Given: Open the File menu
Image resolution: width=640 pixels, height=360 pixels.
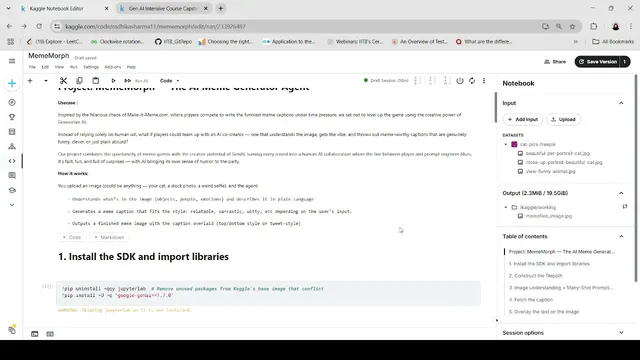Looking at the screenshot, I should click(32, 67).
